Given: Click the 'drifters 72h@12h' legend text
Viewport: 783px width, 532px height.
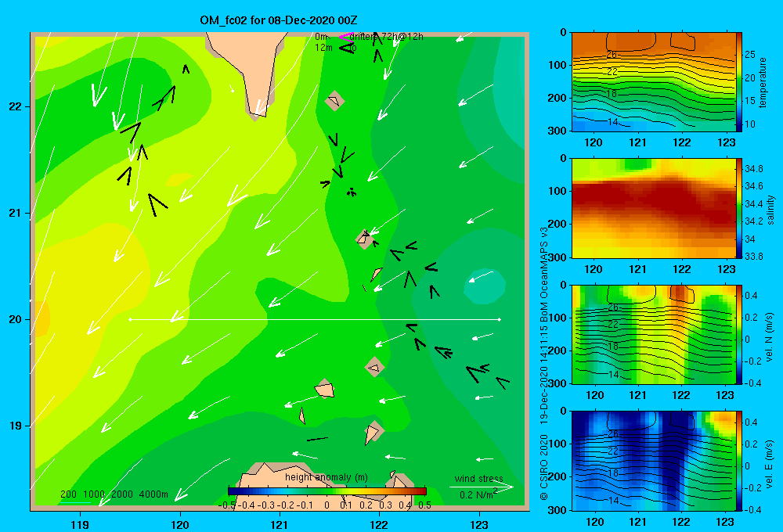Looking at the screenshot, I should pyautogui.click(x=386, y=37).
